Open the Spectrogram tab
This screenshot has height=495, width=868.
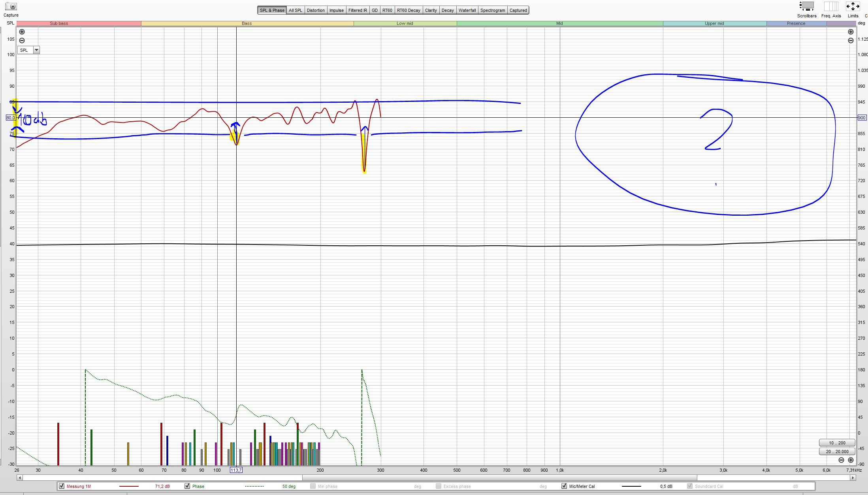coord(492,10)
